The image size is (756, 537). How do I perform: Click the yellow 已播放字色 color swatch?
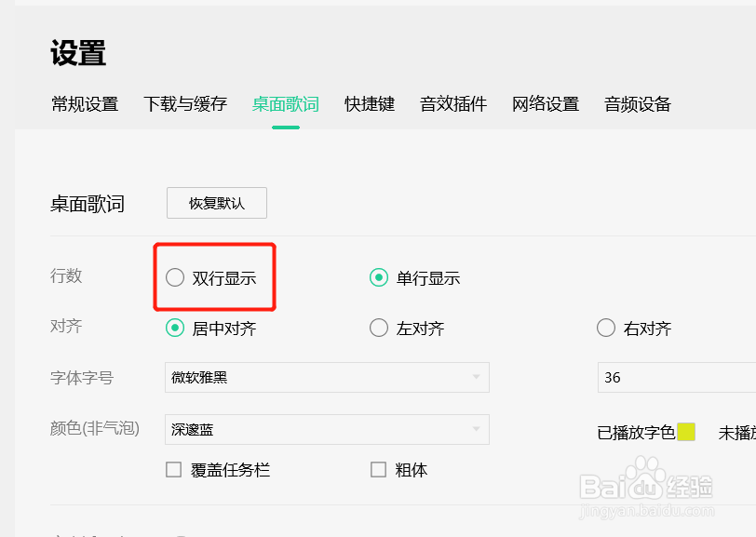[686, 432]
